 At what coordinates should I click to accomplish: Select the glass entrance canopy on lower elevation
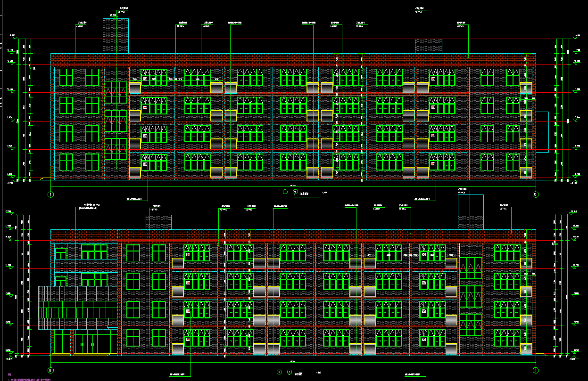click(x=78, y=308)
